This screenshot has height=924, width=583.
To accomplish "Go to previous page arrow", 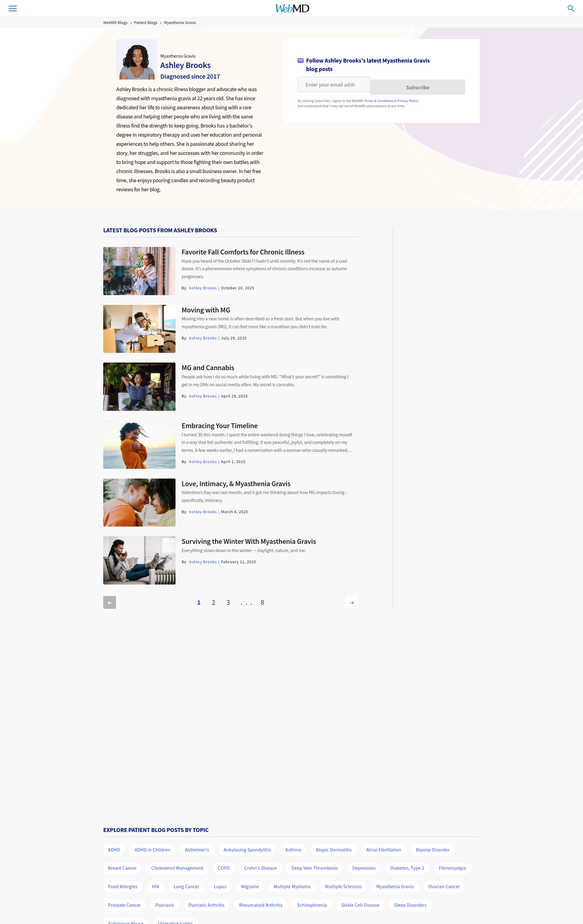I will pos(109,602).
